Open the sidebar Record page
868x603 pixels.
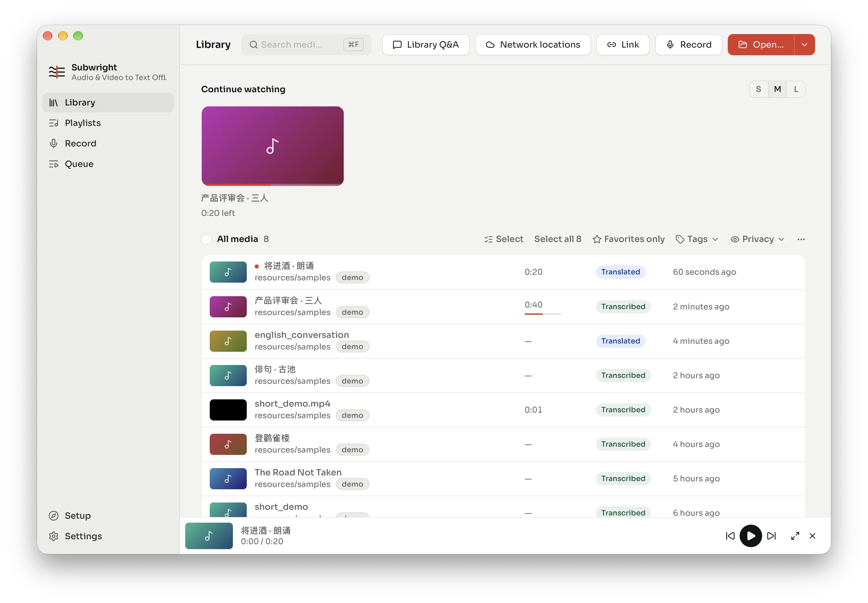coord(108,143)
